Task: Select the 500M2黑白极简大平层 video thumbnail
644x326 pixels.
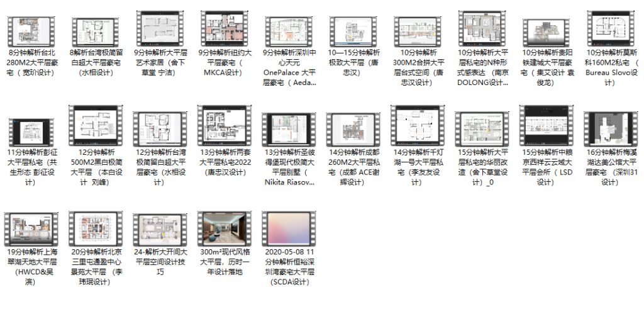Action: pos(96,127)
